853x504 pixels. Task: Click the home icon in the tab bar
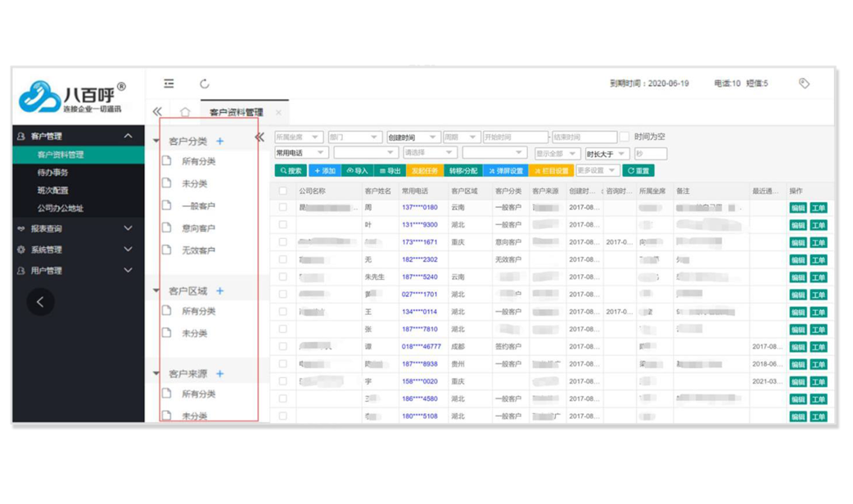185,112
